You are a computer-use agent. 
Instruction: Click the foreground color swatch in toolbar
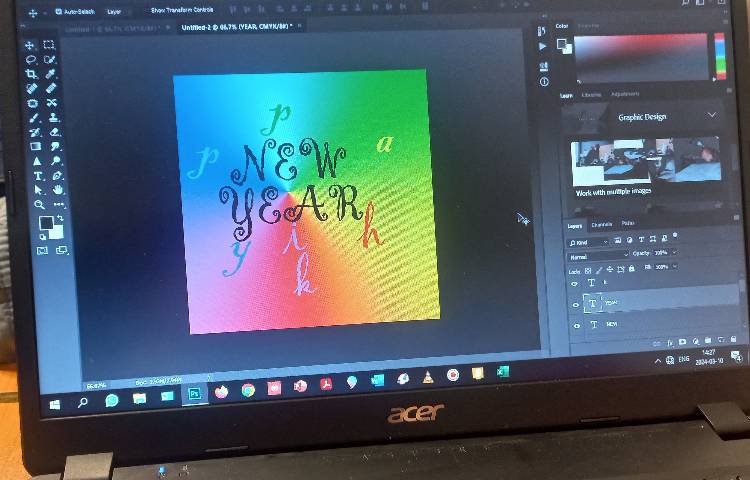[44, 222]
